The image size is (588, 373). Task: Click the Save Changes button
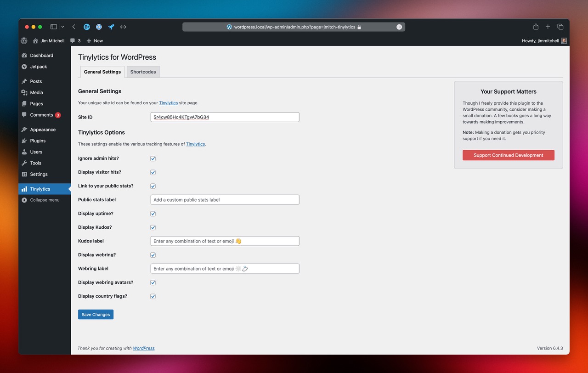(x=96, y=315)
